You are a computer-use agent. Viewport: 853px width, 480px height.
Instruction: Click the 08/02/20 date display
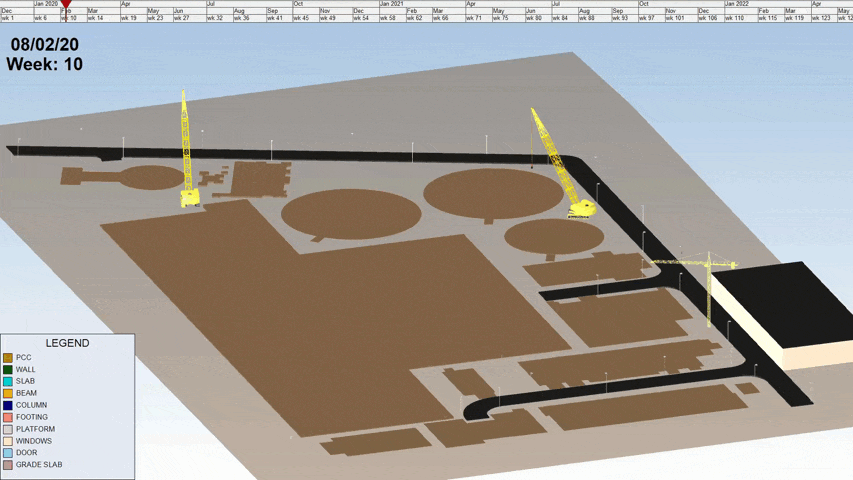click(44, 45)
